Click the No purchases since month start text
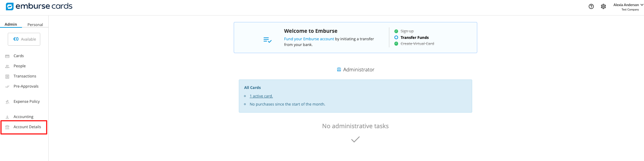 click(287, 104)
